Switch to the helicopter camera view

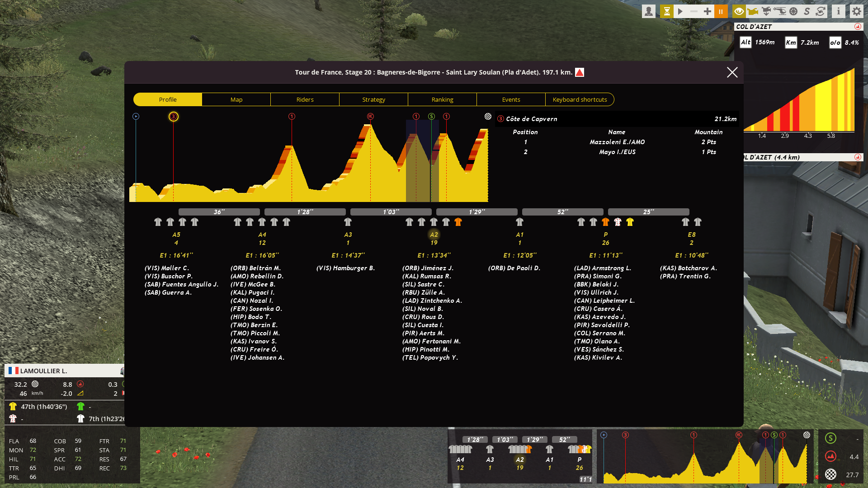780,11
